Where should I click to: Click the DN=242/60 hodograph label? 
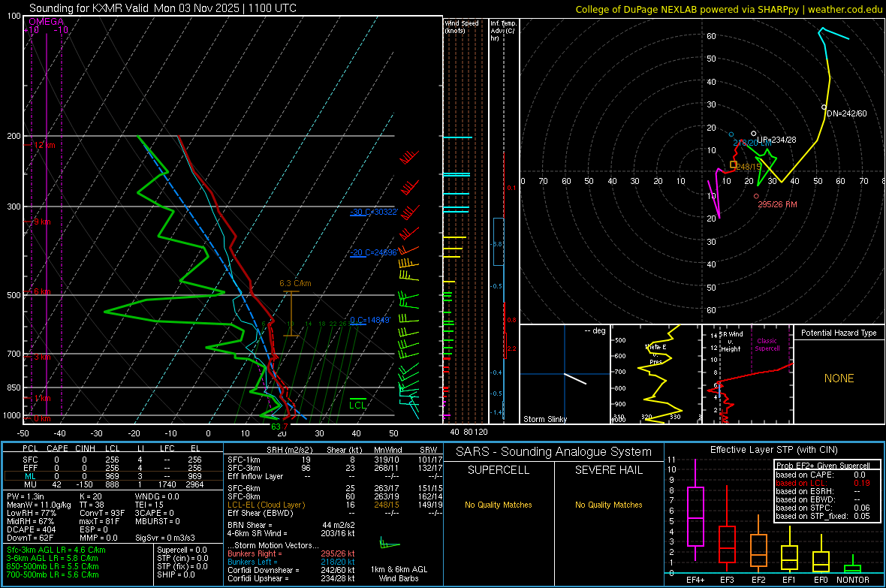tap(846, 113)
